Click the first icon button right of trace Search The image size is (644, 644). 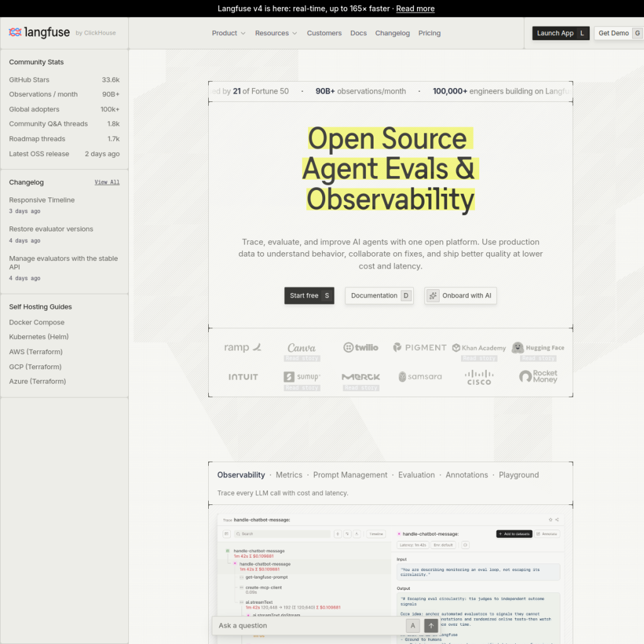338,534
